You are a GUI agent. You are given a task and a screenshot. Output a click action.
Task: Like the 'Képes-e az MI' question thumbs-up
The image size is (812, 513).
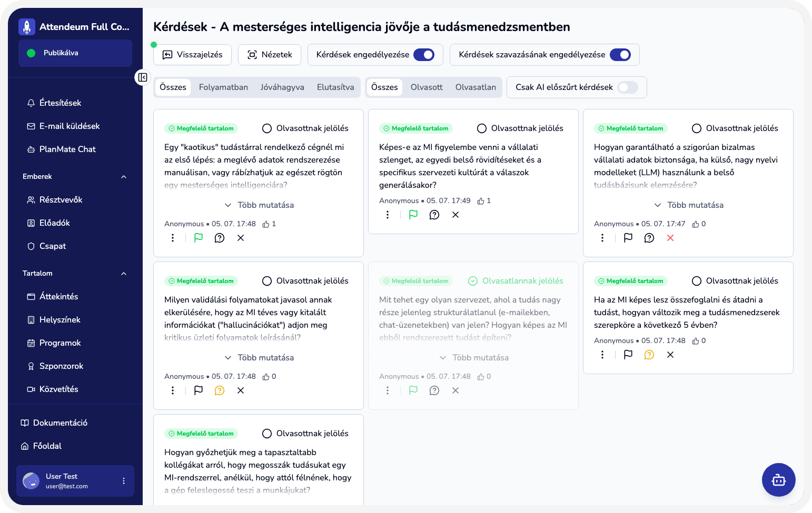coord(481,201)
